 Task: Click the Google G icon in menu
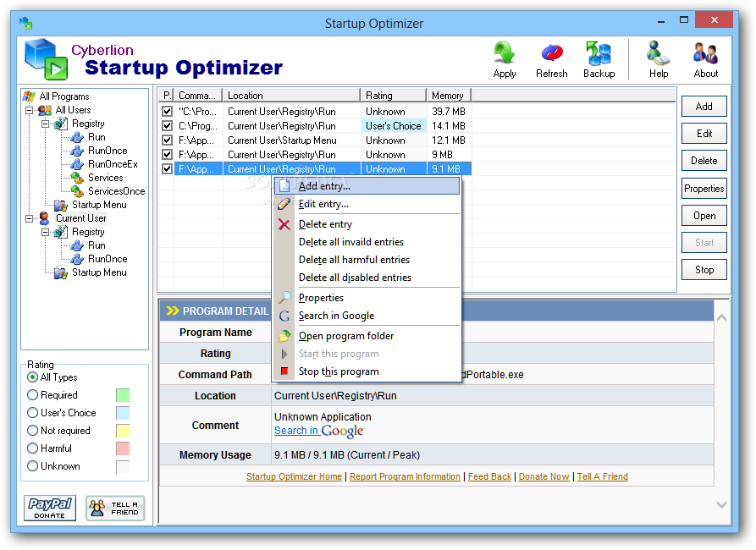point(284,316)
